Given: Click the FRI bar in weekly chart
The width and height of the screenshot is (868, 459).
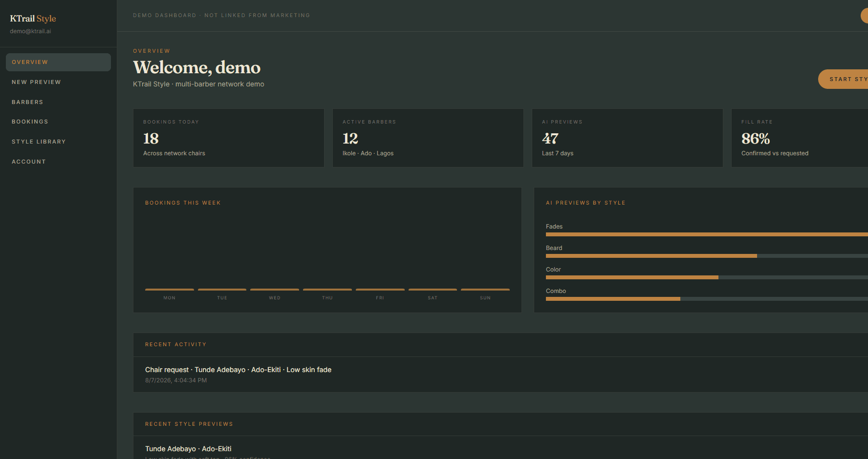Looking at the screenshot, I should point(380,290).
